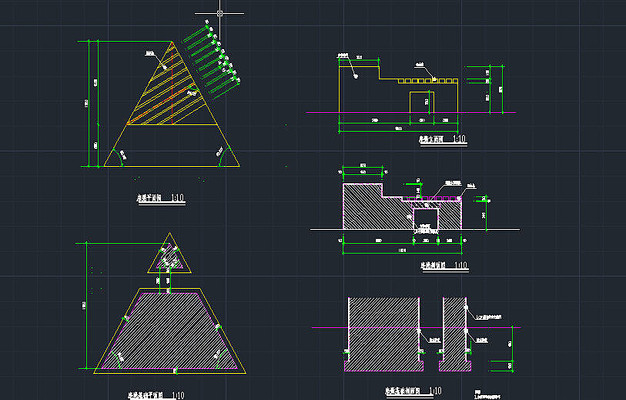The image size is (626, 400).
Task: Click the middle-right section view title text
Action: [x=442, y=266]
